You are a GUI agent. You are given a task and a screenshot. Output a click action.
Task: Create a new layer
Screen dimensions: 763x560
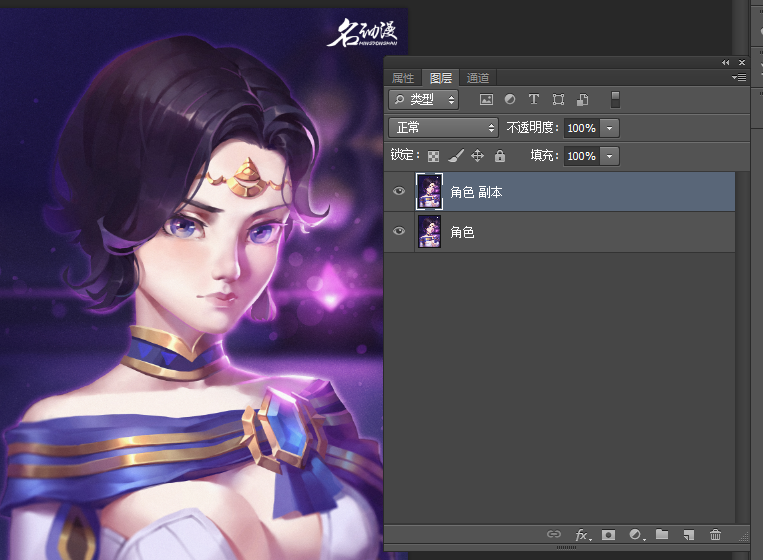tap(689, 535)
